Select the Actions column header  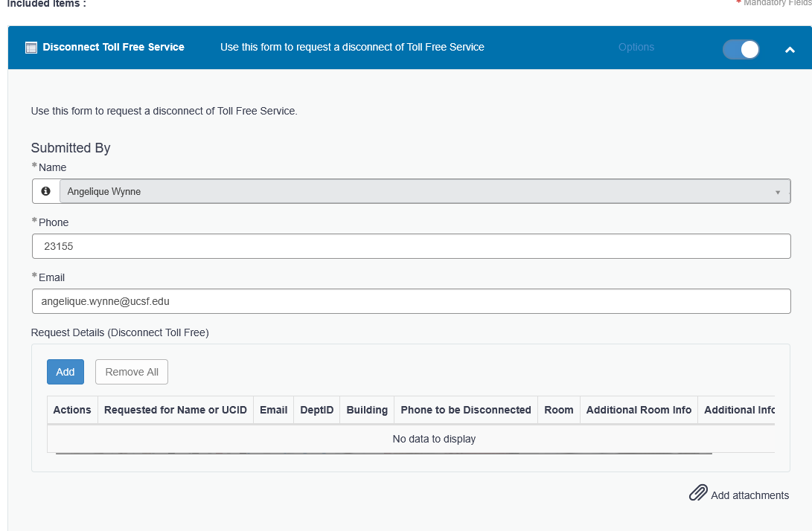pos(72,410)
